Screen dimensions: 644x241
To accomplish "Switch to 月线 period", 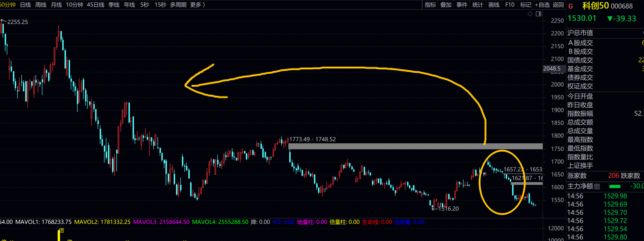I will click(56, 5).
